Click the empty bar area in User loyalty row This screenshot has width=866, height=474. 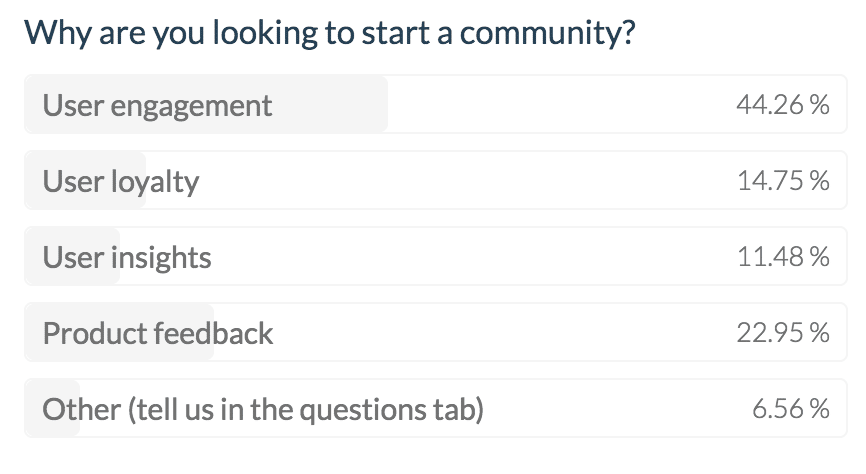coord(450,181)
